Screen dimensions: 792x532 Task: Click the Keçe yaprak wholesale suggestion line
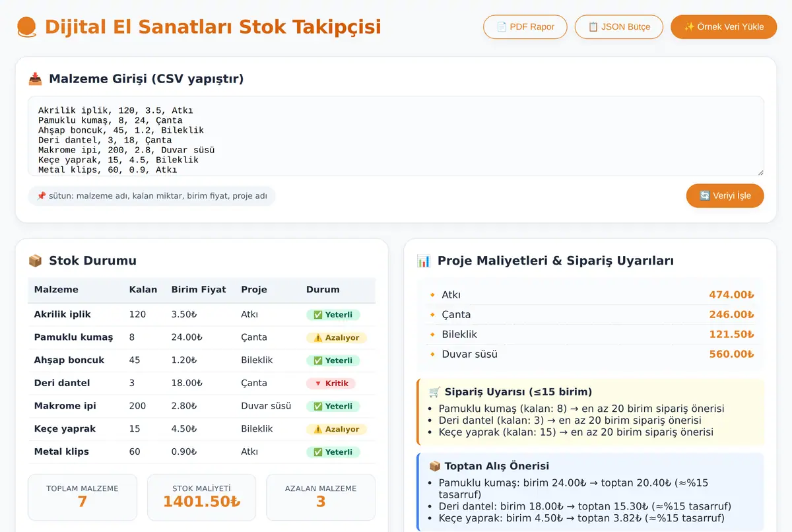point(582,518)
